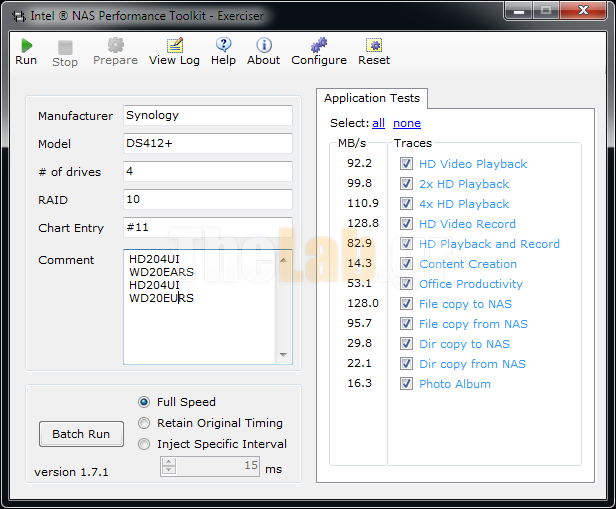Click inside the Comment text area
Screen dimensions: 616x509
200,307
